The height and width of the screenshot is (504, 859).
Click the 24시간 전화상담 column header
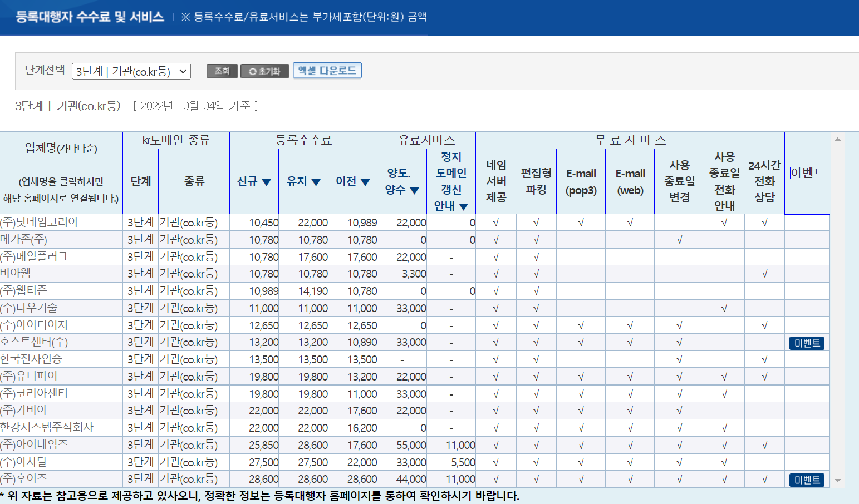764,181
